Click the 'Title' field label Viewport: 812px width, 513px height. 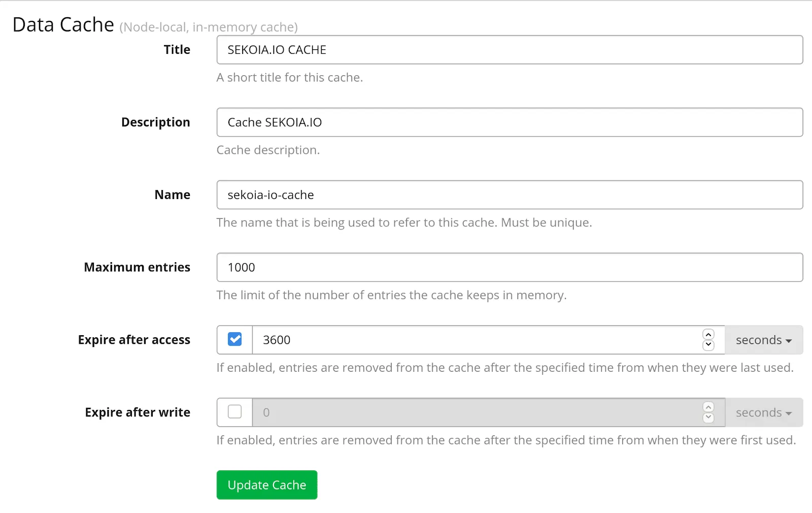[177, 50]
